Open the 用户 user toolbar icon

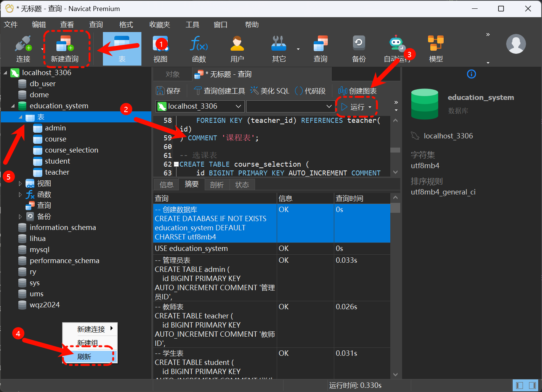click(x=237, y=49)
